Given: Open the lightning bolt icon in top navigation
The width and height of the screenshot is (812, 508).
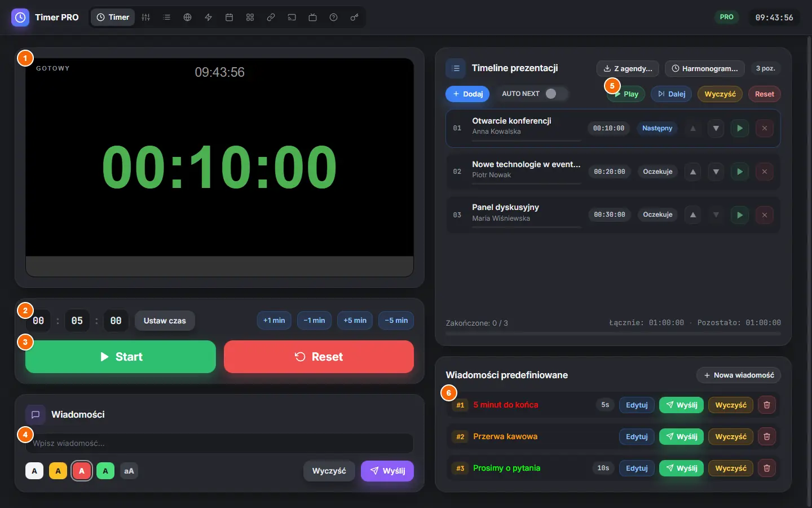Looking at the screenshot, I should click(209, 17).
